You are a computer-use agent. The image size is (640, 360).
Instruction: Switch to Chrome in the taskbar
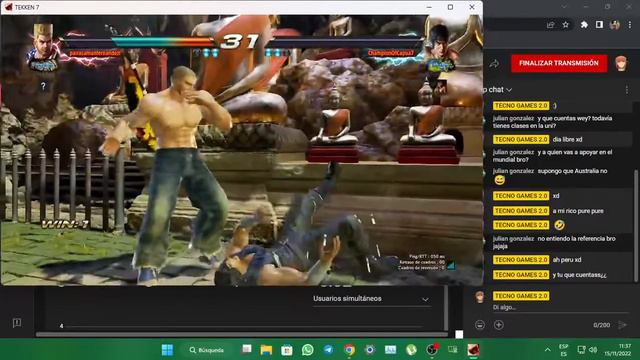(349, 350)
